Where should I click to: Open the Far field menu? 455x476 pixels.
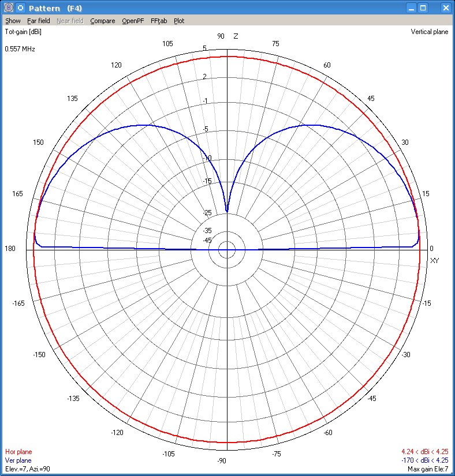click(x=39, y=21)
